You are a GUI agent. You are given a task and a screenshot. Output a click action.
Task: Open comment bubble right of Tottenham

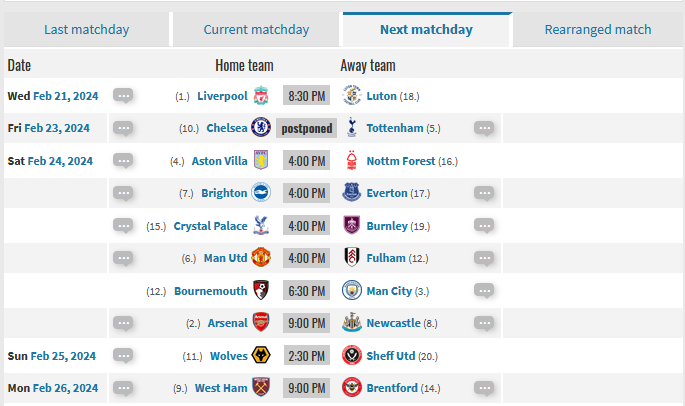tap(484, 128)
